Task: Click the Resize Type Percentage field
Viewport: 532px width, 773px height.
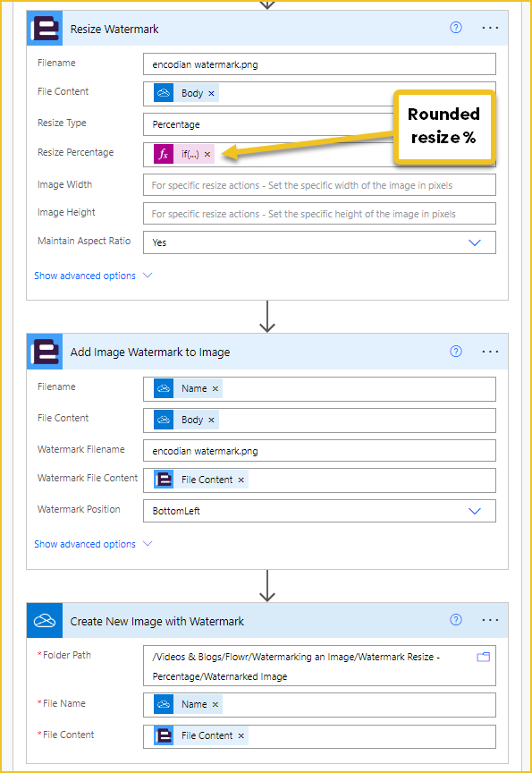Action: pos(268,124)
